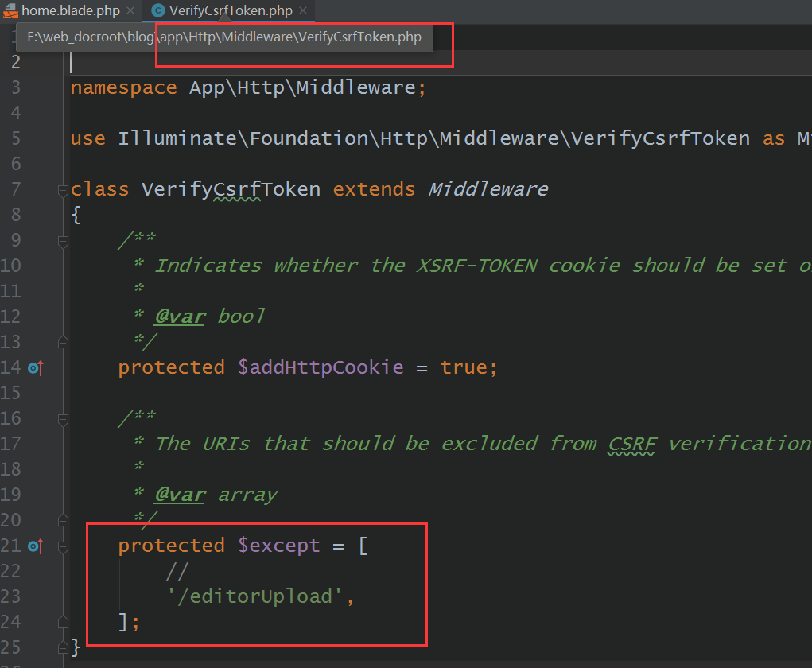812x668 pixels.
Task: Click the override gutter icon beside $addHttpCookie
Action: [35, 368]
